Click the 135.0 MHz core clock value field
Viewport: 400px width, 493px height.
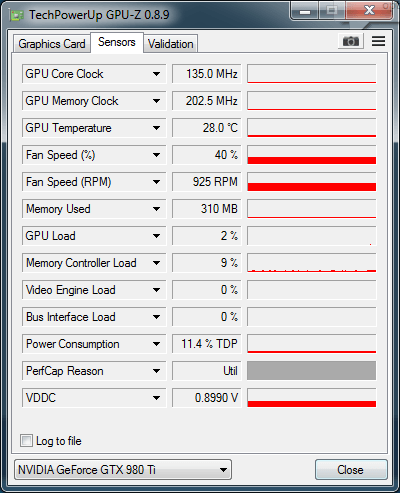[207, 74]
